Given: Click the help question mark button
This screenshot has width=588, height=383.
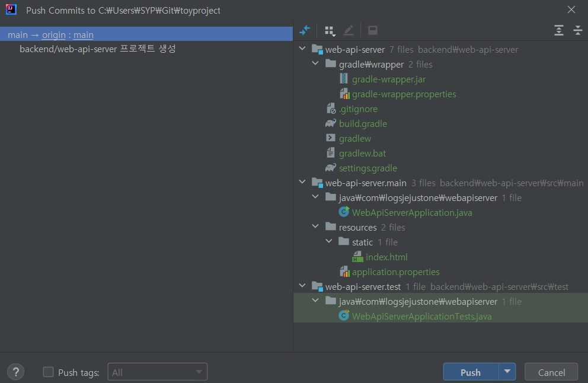Looking at the screenshot, I should point(16,372).
